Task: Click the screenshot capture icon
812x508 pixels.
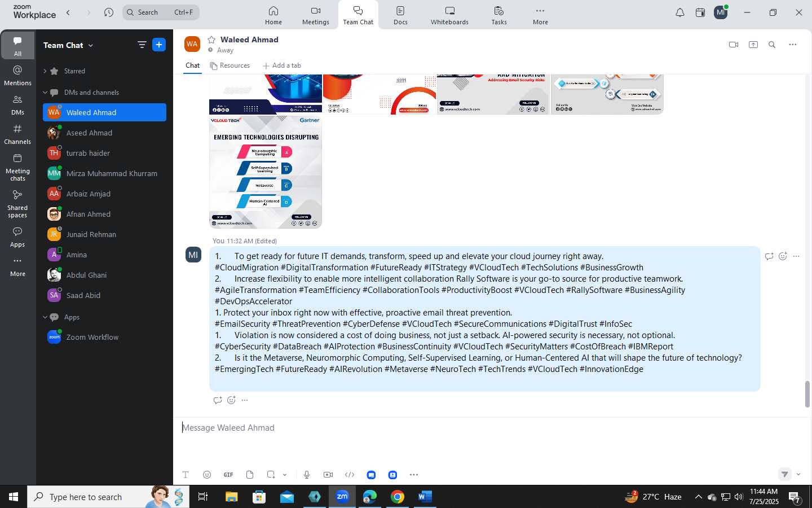Action: [271, 475]
